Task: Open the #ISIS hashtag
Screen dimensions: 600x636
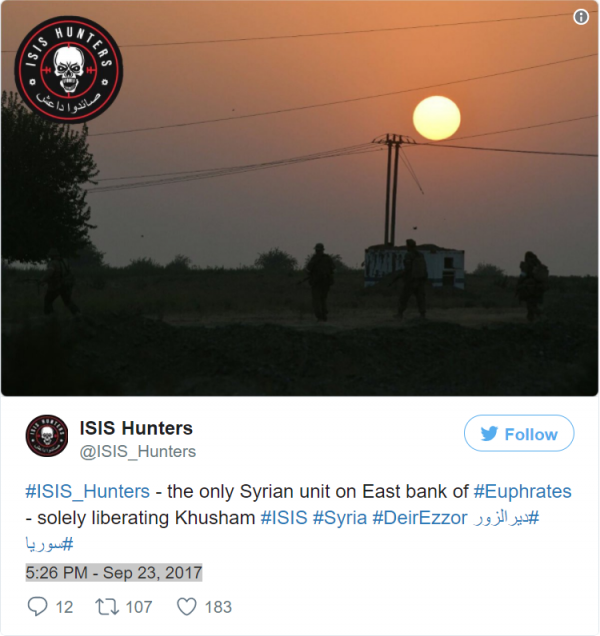Action: coord(284,518)
